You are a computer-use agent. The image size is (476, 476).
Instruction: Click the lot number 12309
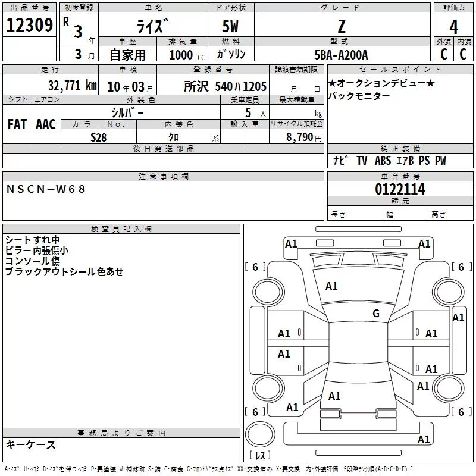coord(29,25)
